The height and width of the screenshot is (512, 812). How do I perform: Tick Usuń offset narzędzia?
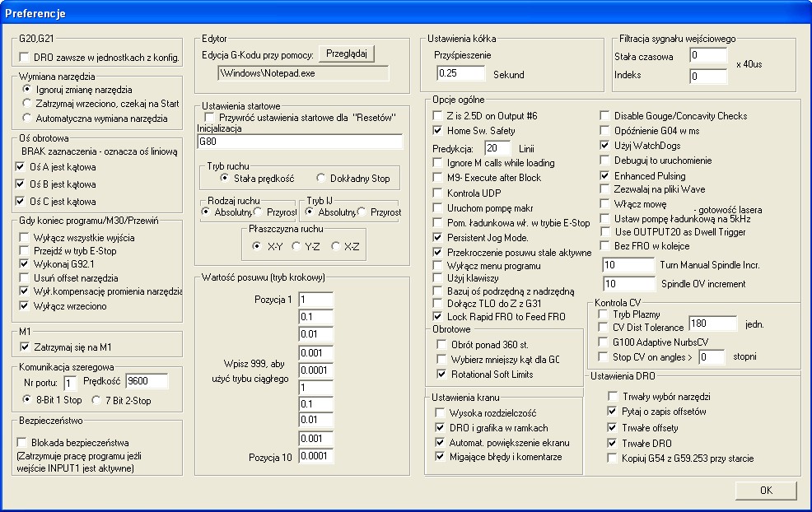coord(24,278)
